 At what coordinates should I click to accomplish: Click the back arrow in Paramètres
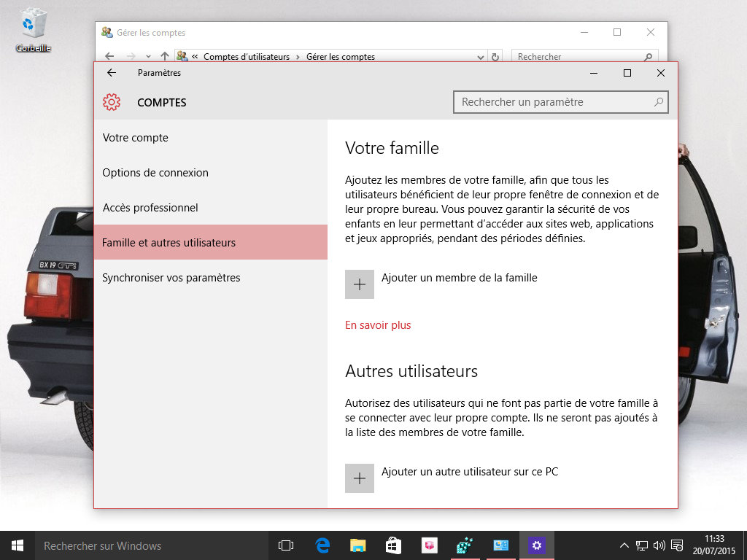click(111, 73)
